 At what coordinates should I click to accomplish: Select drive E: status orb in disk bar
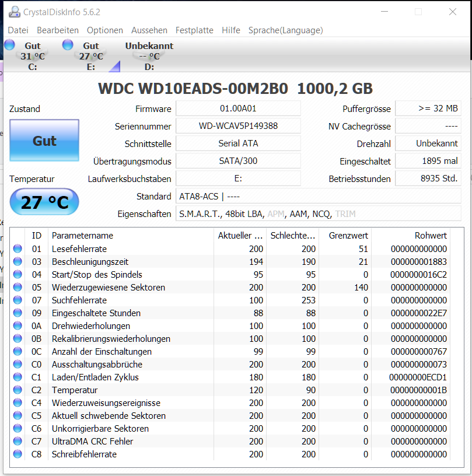click(x=68, y=44)
